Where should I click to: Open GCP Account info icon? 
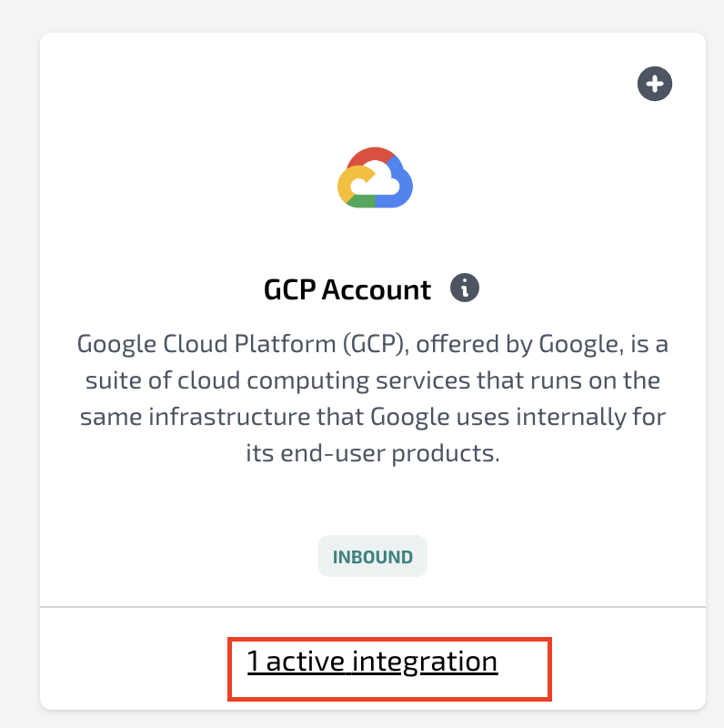point(464,288)
